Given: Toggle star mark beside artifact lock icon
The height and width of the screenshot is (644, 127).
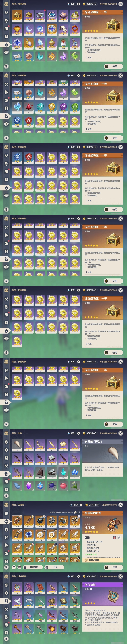Looking at the screenshot, I should click(x=119, y=537).
